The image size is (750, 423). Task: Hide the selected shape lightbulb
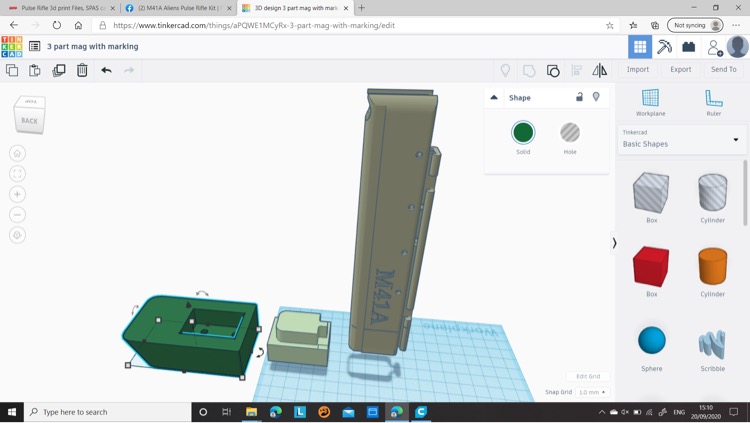[596, 97]
